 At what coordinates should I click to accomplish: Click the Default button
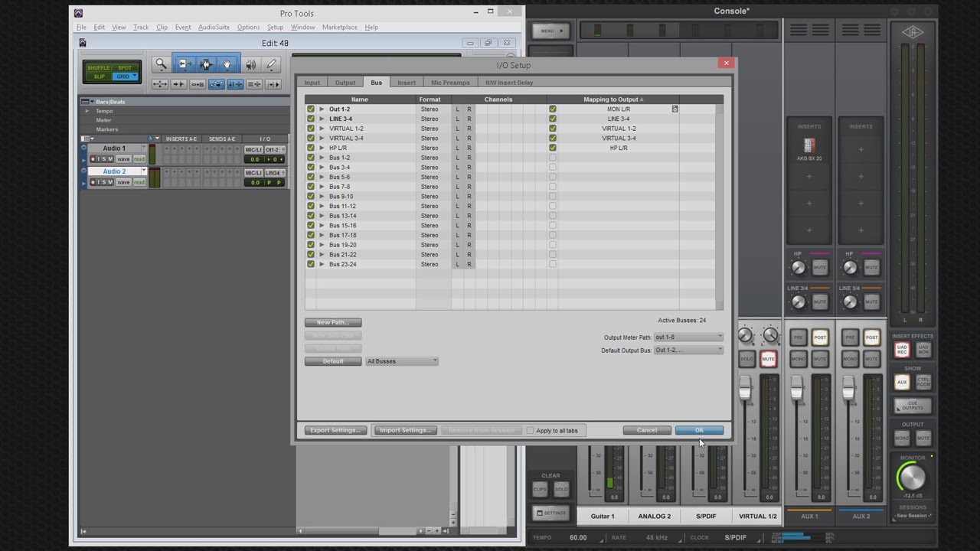point(333,361)
